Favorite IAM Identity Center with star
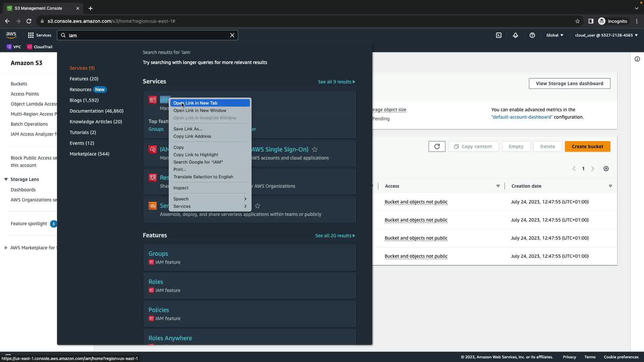644x362 pixels. pos(315,149)
